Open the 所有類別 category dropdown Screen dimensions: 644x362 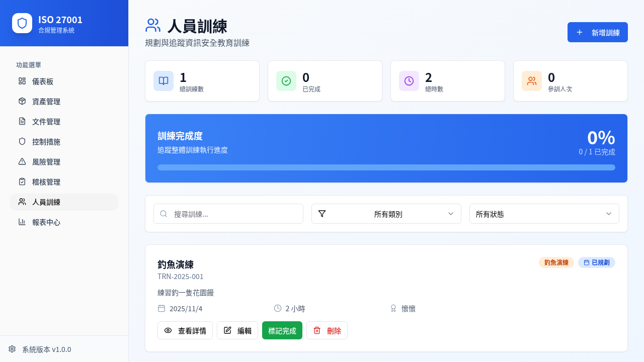386,214
